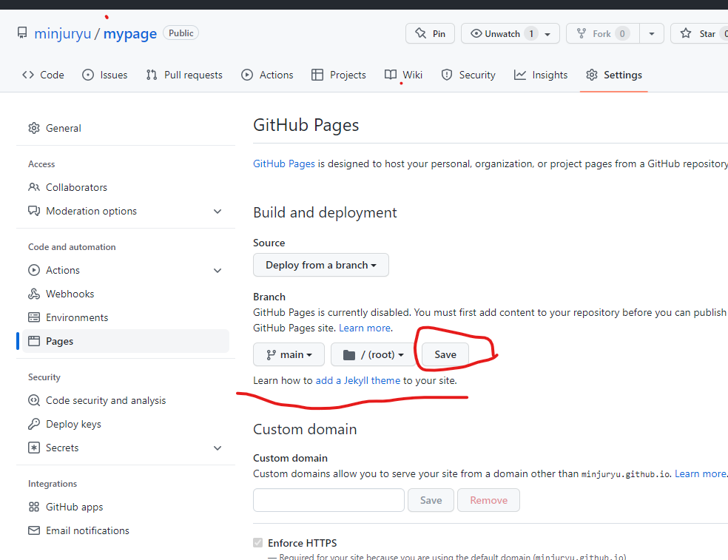This screenshot has width=728, height=560.
Task: Open the minjuryu owner link
Action: 63,33
